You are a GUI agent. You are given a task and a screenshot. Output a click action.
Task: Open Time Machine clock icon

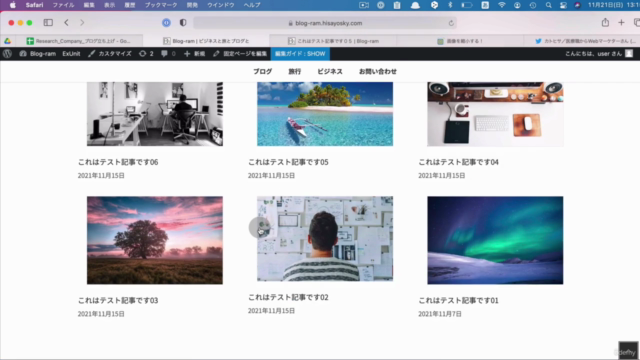pos(533,5)
